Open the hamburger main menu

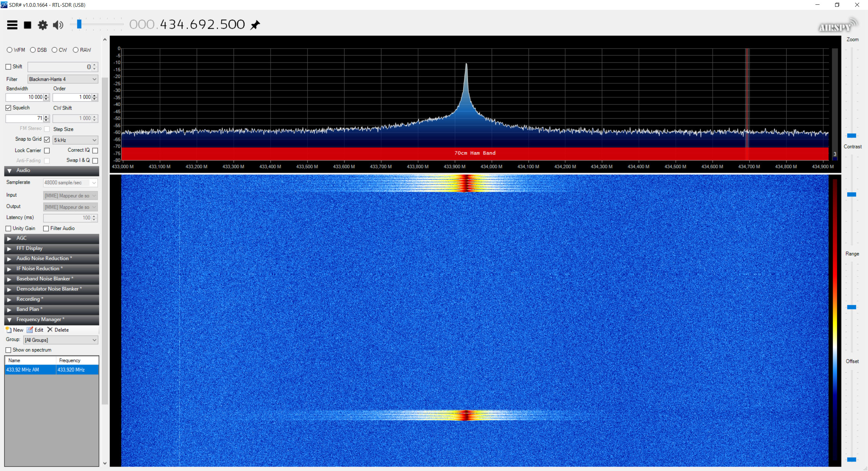[12, 25]
